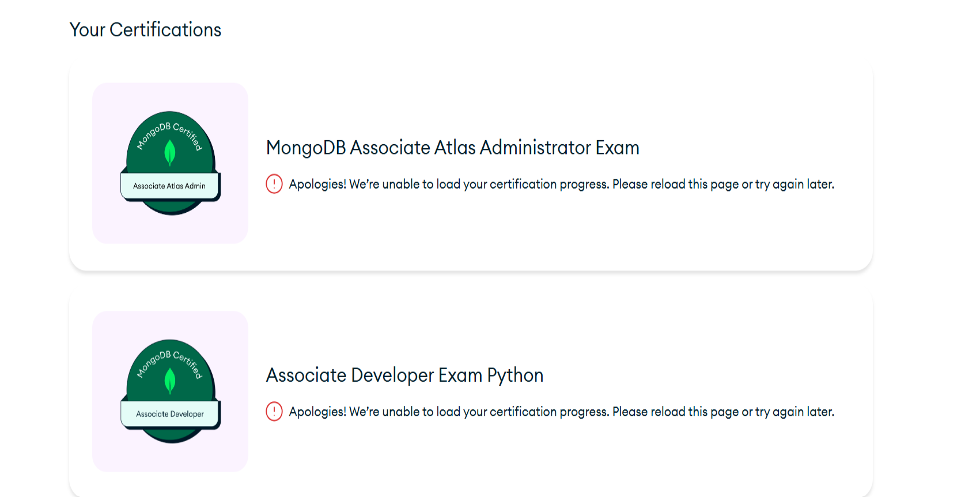Select the Associate Developer badge ribbon label
980x497 pixels.
170,414
